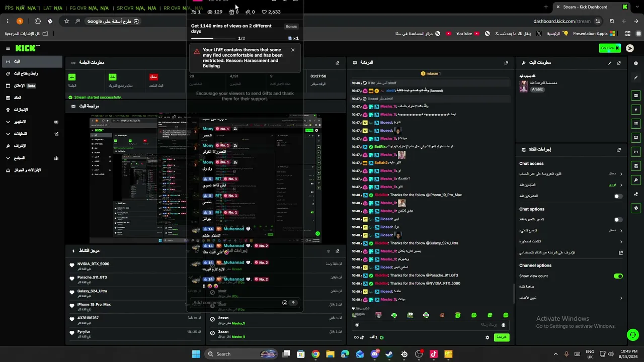
Task: Click the chat panel scrollbar
Action: [513, 294]
